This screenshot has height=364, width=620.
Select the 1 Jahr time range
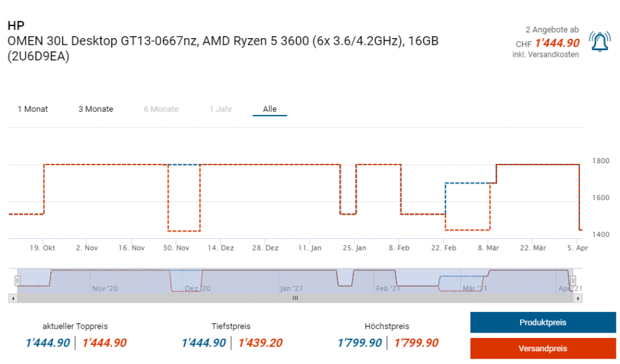coord(220,109)
